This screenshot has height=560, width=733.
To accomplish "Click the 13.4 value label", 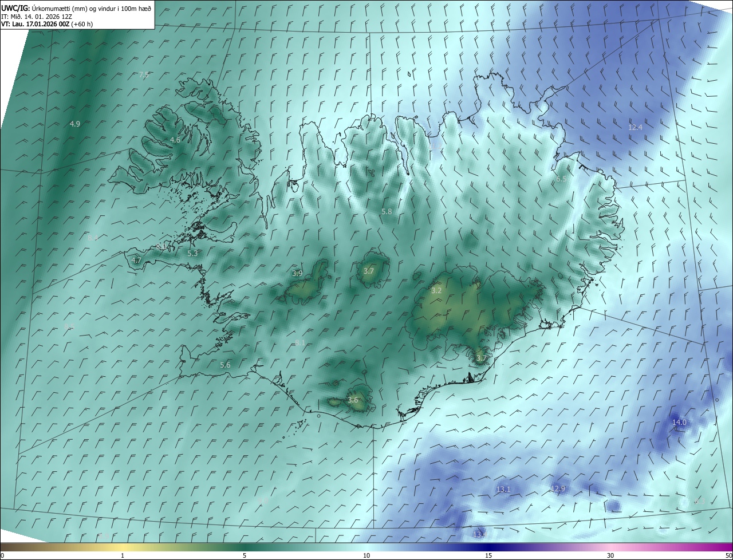I will 480,534.
